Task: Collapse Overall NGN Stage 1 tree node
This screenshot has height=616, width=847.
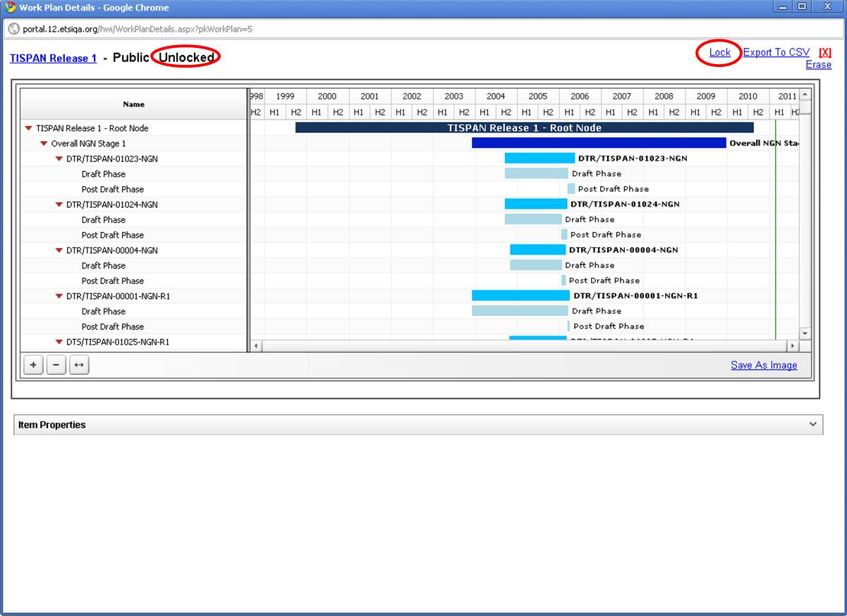Action: click(44, 144)
